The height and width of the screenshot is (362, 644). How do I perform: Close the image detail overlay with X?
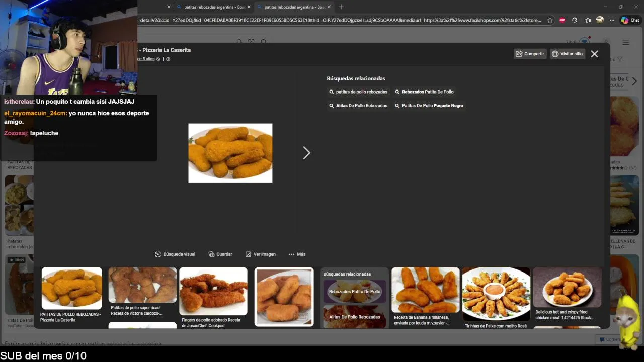(x=594, y=54)
